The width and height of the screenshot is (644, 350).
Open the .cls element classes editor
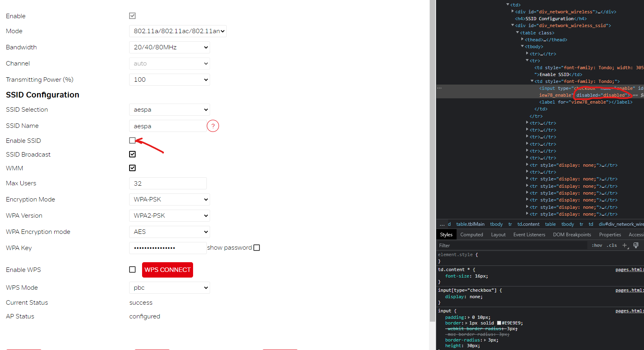(612, 245)
